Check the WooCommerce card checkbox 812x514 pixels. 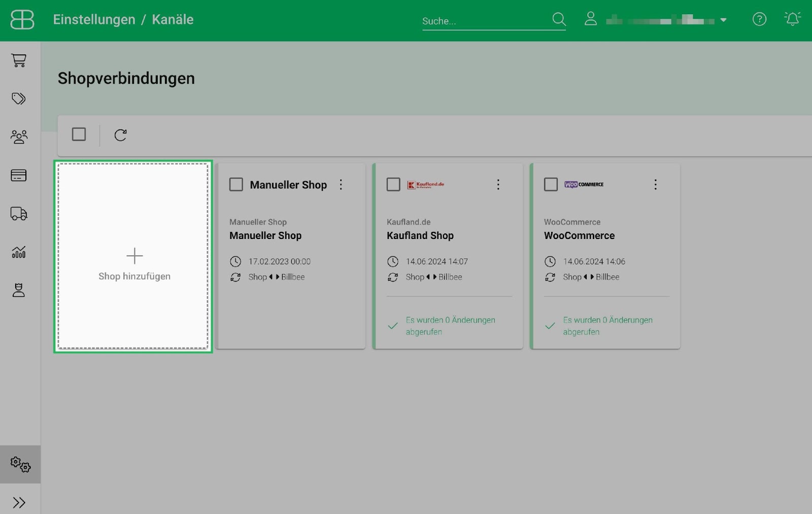click(551, 184)
